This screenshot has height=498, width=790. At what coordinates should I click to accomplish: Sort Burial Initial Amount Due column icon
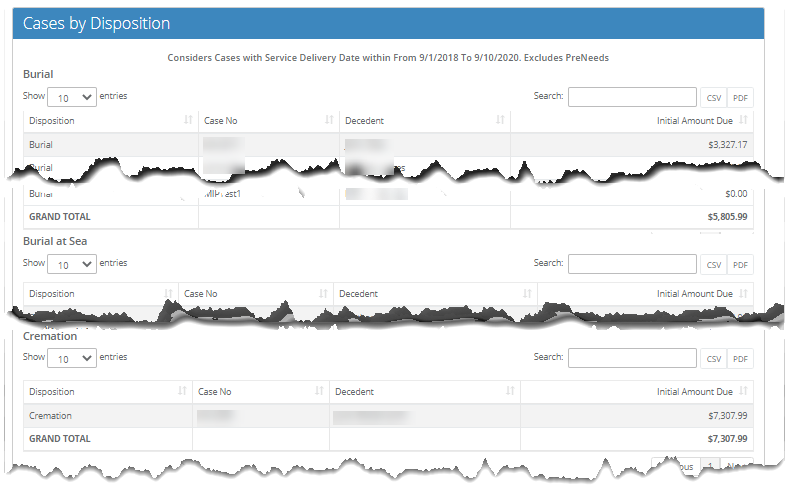coord(743,121)
